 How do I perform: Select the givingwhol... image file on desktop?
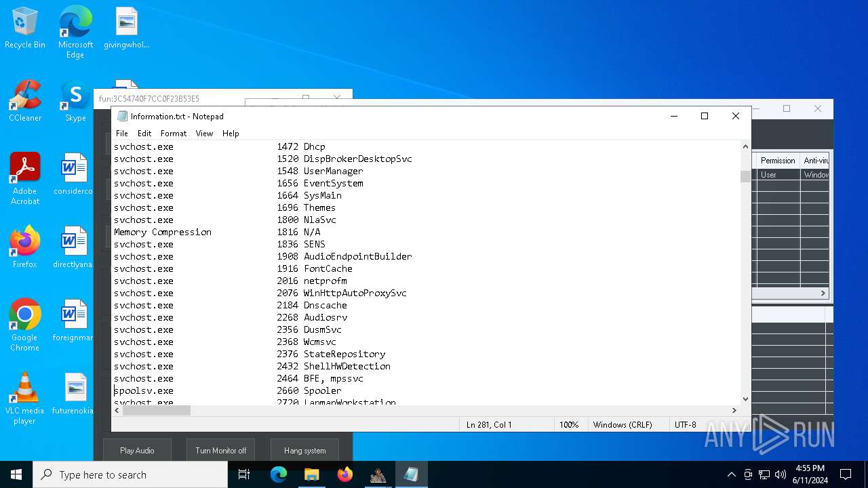(126, 28)
